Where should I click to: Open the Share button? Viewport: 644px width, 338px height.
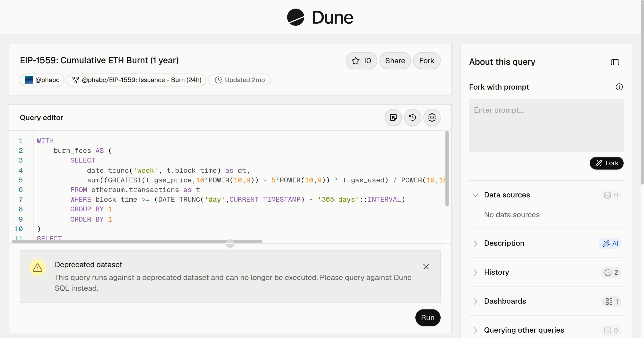pos(395,61)
